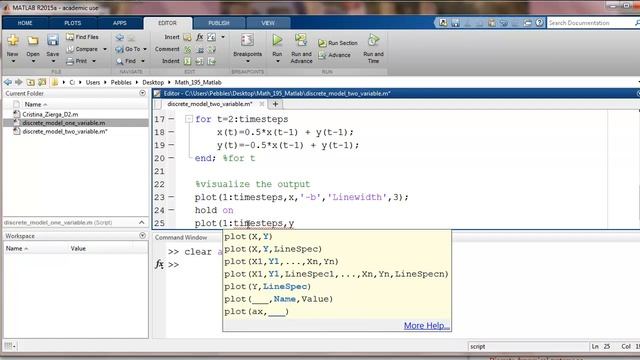Click the Breakpoints icon

(x=247, y=40)
